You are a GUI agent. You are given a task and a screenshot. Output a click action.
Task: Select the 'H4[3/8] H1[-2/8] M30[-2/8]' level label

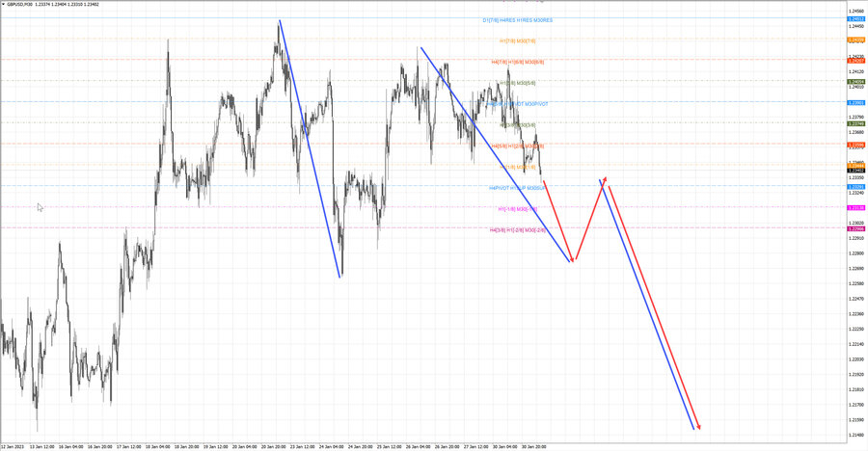(x=517, y=229)
